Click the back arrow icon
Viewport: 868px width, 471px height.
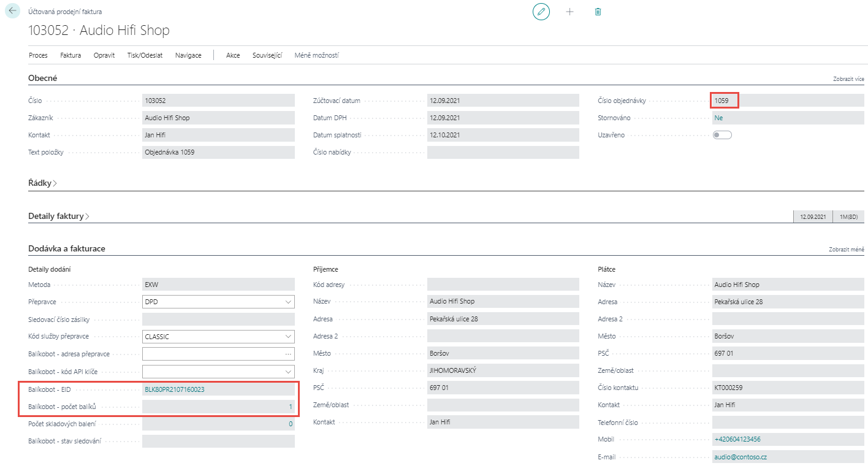tap(13, 11)
